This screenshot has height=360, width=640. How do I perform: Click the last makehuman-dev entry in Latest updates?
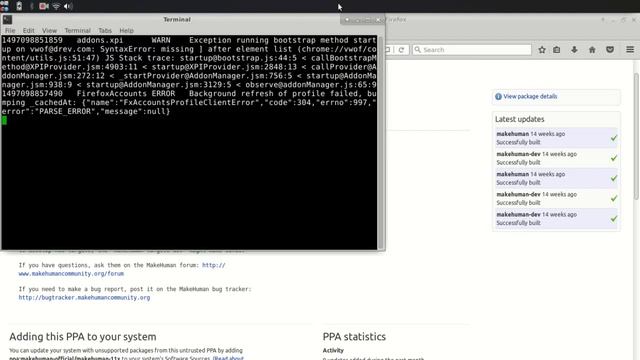[556, 218]
